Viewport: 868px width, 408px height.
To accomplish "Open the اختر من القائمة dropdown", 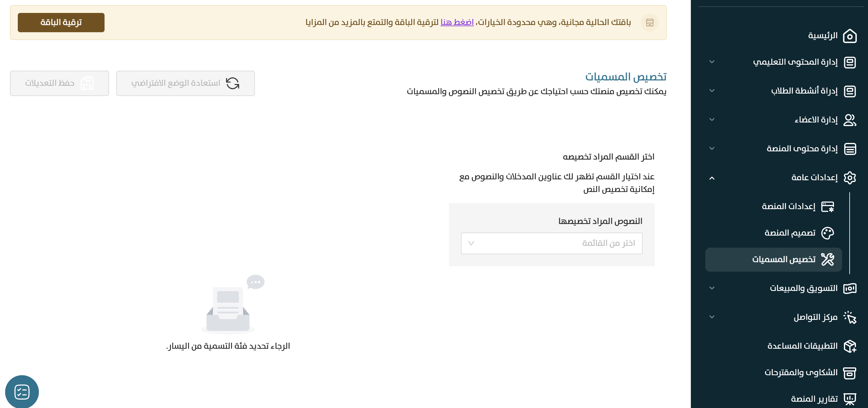I will pyautogui.click(x=551, y=243).
